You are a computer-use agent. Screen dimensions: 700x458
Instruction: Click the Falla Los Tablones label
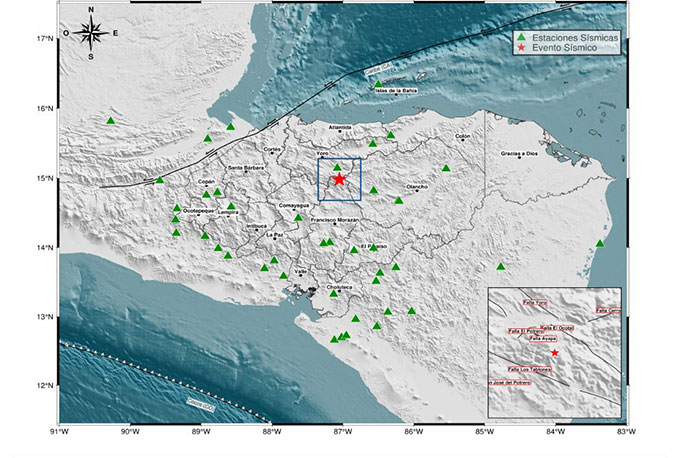point(528,368)
